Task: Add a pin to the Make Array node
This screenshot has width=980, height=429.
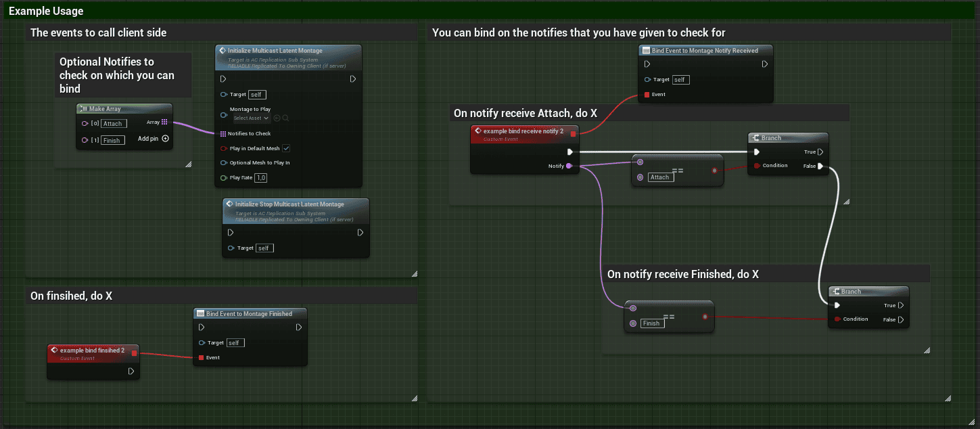Action: (165, 139)
